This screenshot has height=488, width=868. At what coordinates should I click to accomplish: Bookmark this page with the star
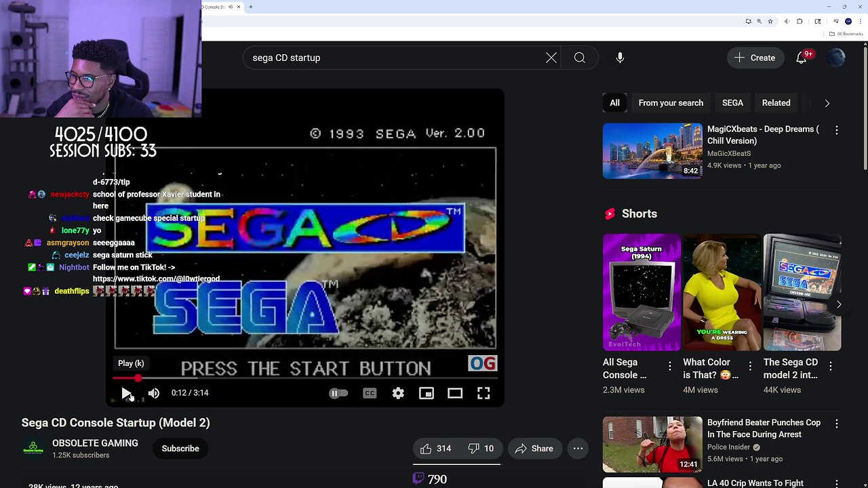click(x=770, y=21)
